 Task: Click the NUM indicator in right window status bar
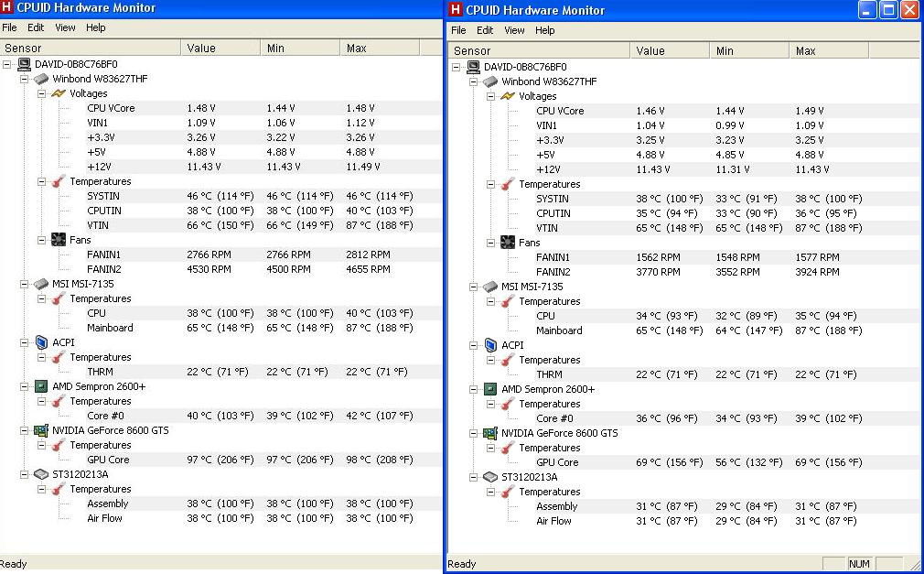859,564
